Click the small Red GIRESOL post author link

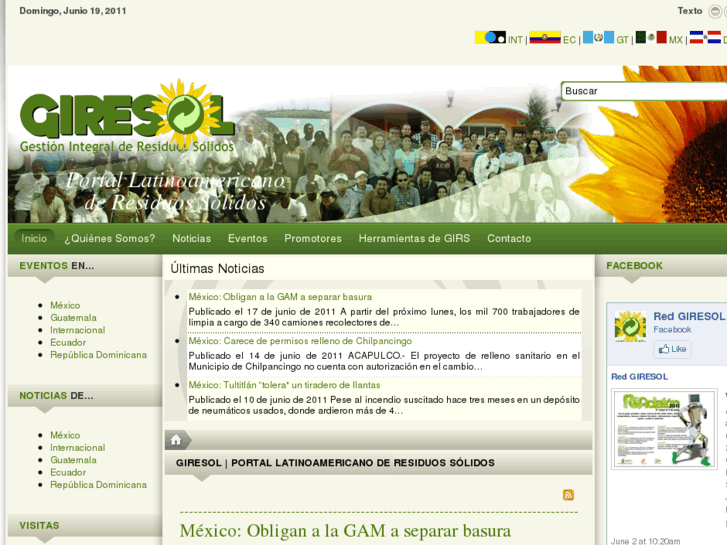point(639,377)
